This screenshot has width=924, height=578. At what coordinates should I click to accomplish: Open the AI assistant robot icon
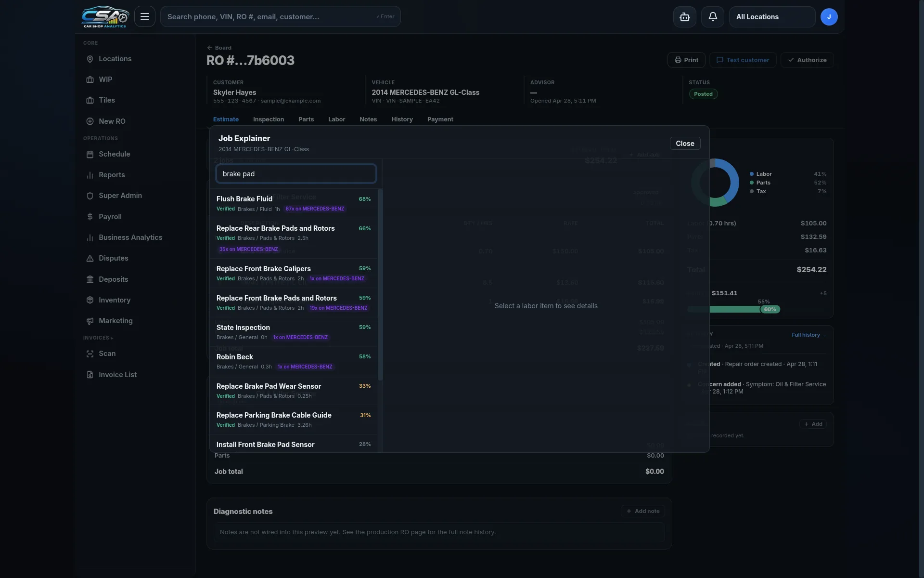(x=684, y=17)
